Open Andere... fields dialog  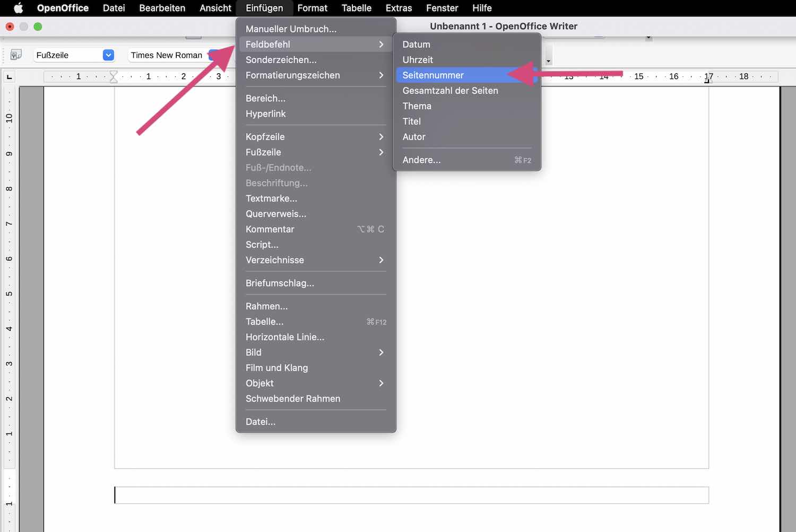pos(421,160)
